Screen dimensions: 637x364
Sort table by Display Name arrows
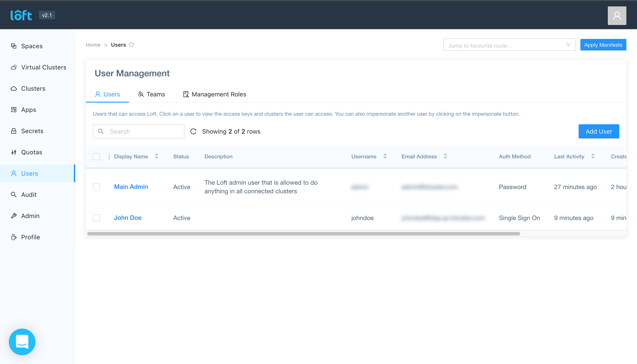click(157, 157)
